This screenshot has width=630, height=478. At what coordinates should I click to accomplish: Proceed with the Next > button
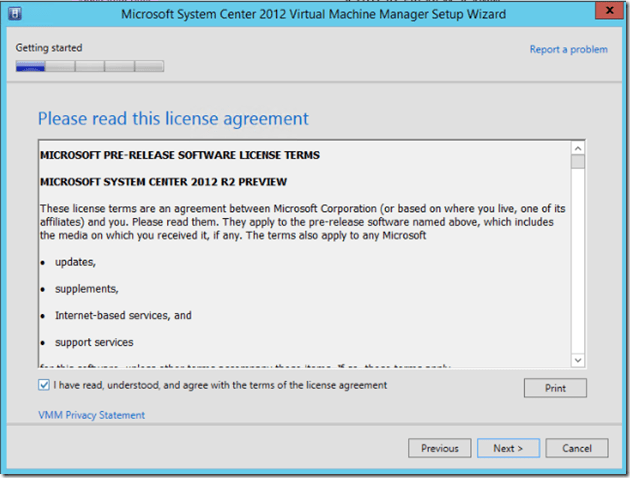508,448
